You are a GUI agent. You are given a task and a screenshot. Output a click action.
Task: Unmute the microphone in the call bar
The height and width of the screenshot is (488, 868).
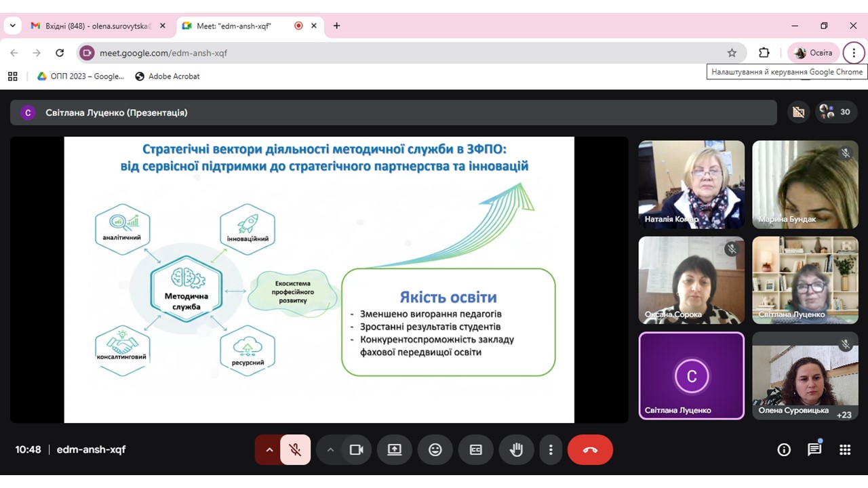(x=295, y=450)
